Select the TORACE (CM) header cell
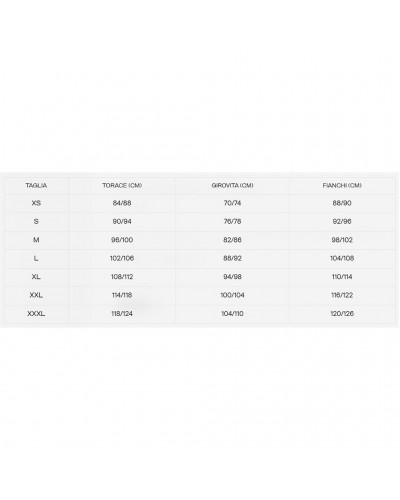400x500 pixels. pos(122,185)
